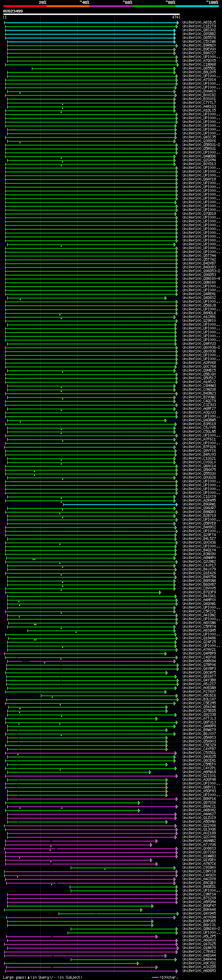Select the UniRef100_A2R4M5 row label
The image size is (222, 980).
pyautogui.click(x=199, y=500)
